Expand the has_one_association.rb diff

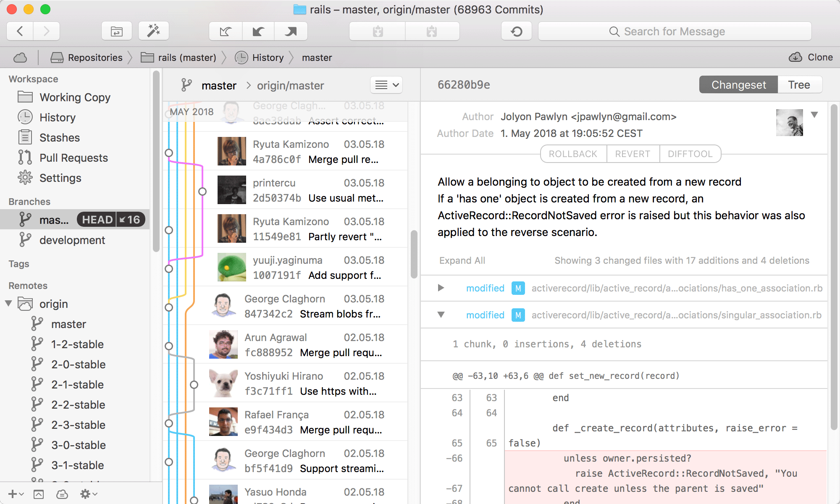point(441,288)
